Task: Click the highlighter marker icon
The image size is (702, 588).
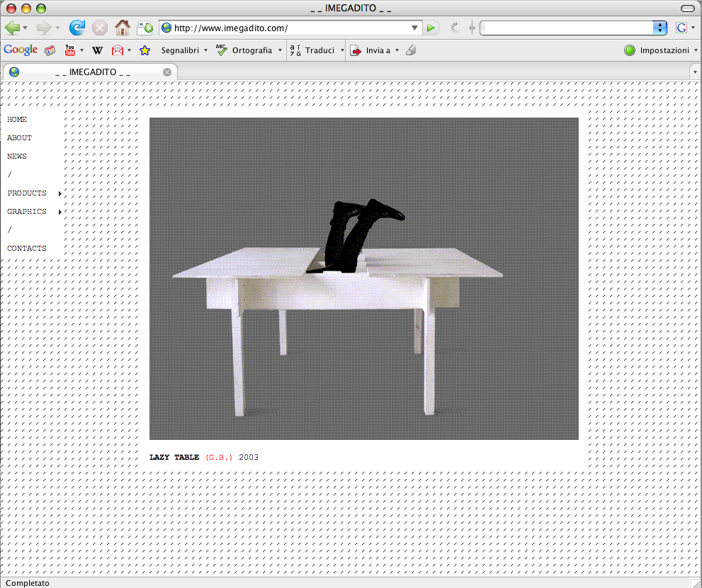Action: pyautogui.click(x=411, y=50)
